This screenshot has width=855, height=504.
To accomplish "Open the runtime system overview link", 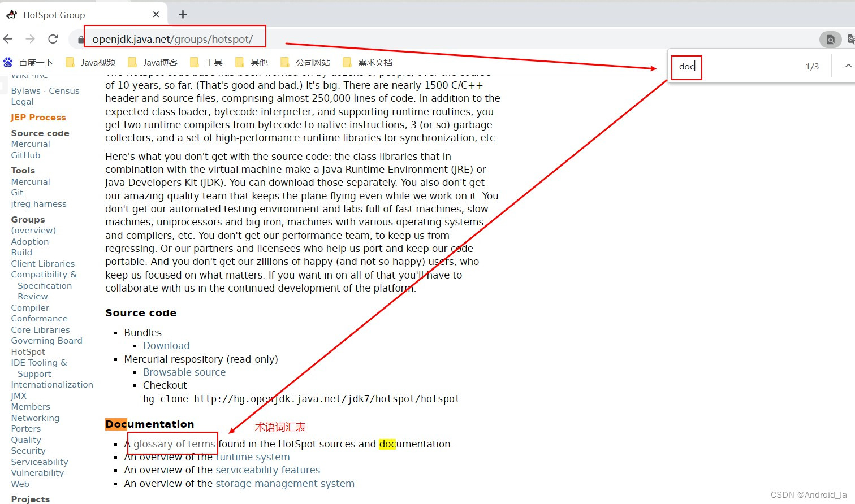I will 253,457.
